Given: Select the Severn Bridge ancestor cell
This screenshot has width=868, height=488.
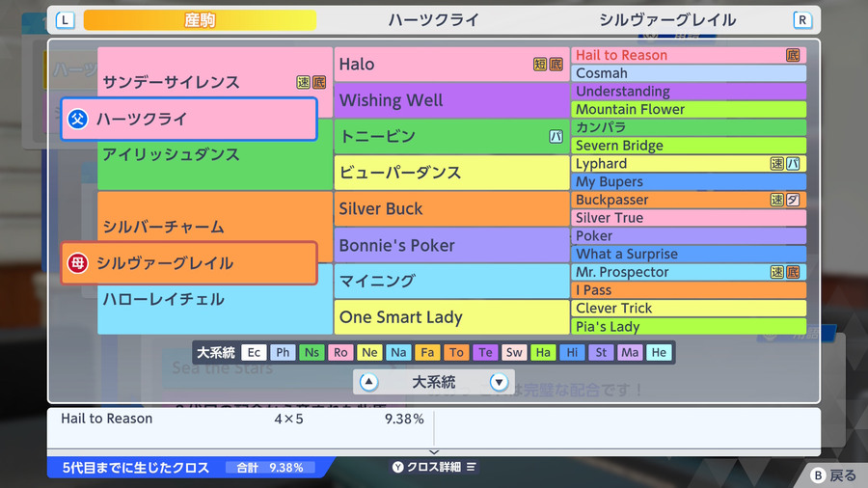Looking at the screenshot, I should [x=689, y=146].
